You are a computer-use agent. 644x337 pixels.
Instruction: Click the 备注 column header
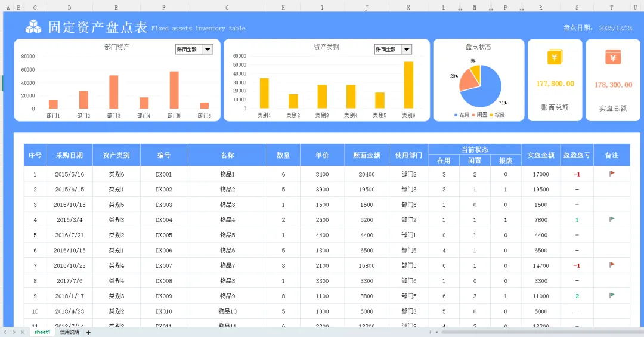point(612,155)
